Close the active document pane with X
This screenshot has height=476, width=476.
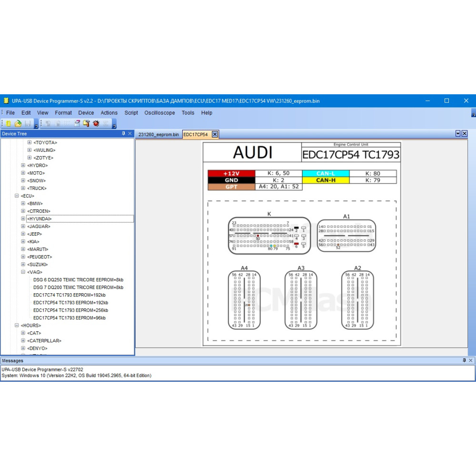(465, 134)
